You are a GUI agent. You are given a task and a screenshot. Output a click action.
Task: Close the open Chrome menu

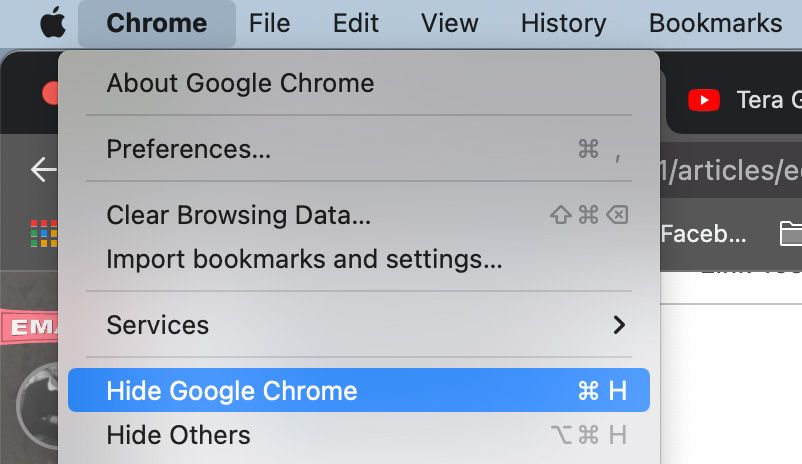click(x=157, y=23)
